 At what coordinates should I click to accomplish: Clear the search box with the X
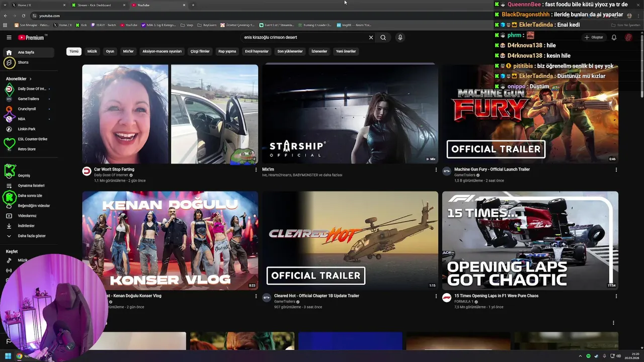click(371, 37)
